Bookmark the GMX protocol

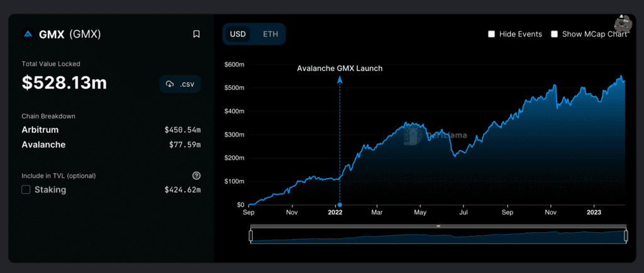click(196, 34)
